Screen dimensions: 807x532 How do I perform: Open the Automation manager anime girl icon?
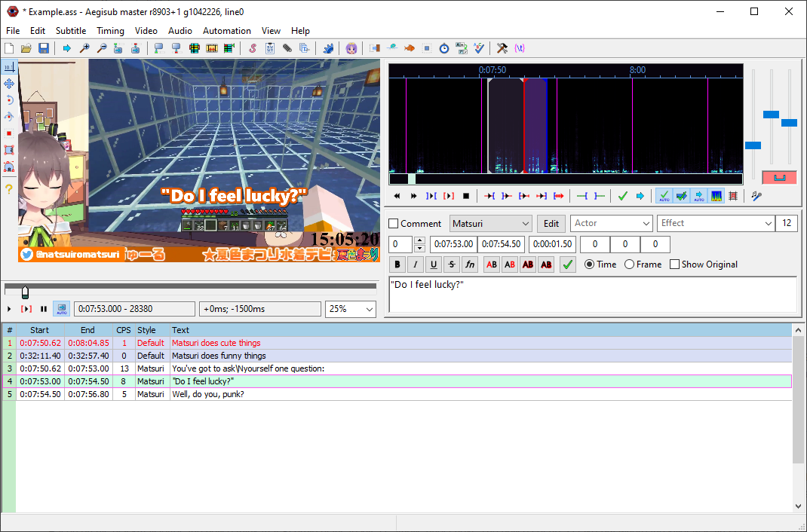tap(351, 48)
